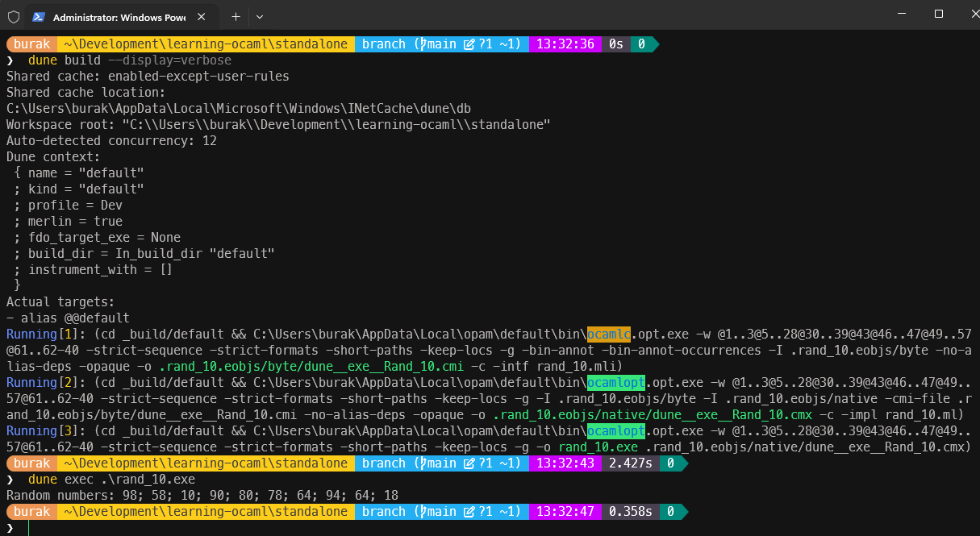Maximize the terminal window
Image resolution: width=980 pixels, height=536 pixels.
[x=938, y=15]
